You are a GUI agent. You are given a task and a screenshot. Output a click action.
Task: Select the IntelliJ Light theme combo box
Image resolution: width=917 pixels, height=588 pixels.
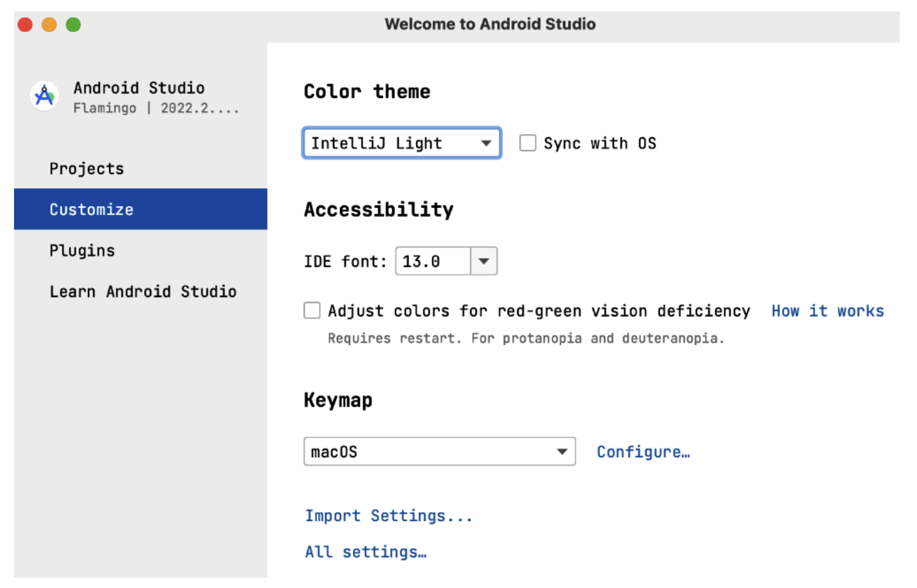tap(402, 143)
